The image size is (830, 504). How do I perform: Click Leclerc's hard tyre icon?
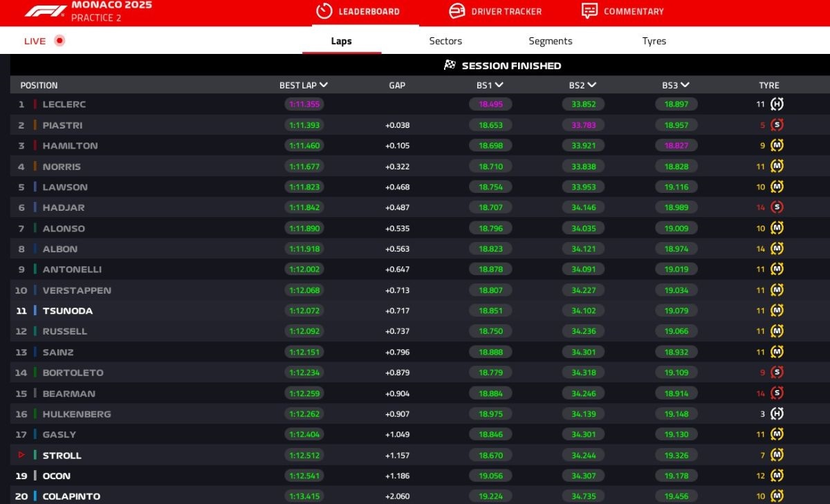pos(777,104)
